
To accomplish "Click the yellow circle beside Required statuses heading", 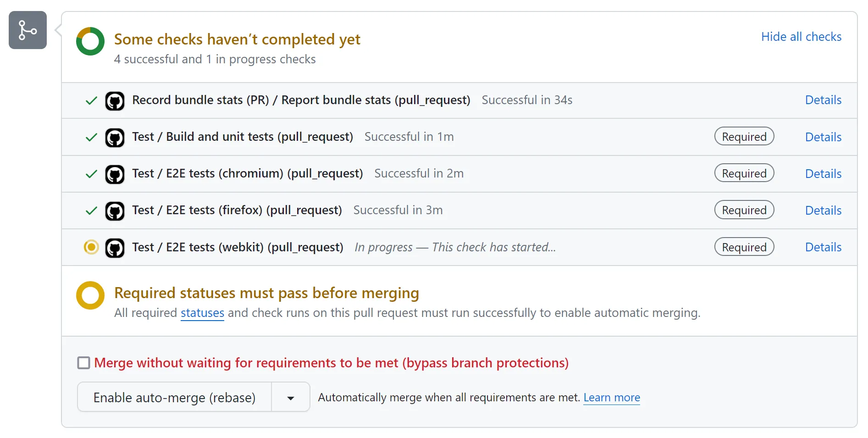I will tap(90, 294).
